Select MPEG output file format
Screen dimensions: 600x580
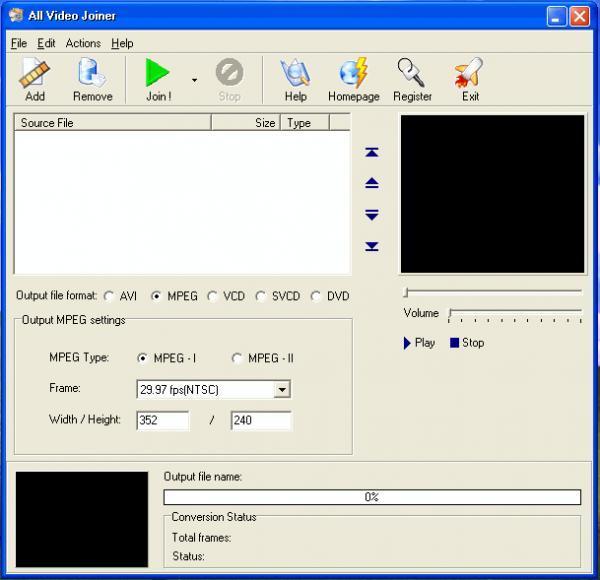(x=174, y=296)
